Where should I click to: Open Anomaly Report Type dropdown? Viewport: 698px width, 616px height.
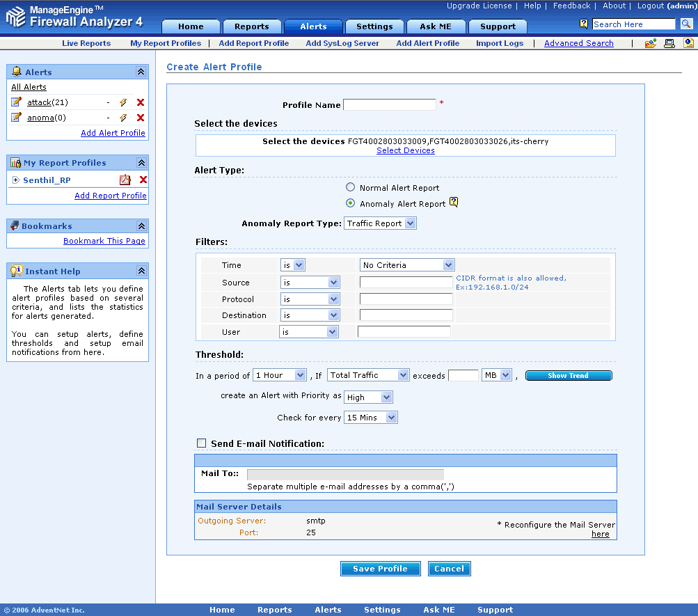coord(381,223)
